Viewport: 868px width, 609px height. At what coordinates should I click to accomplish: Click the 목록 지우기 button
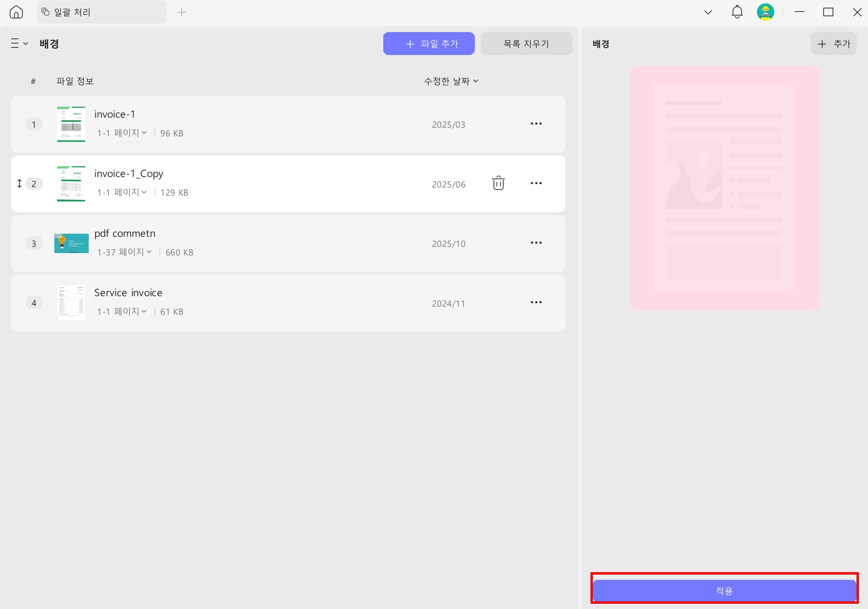pos(526,44)
